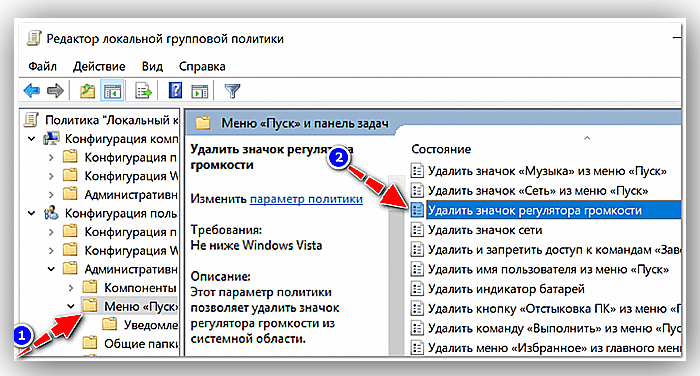The image size is (700, 376).
Task: Select Удалить кнопку «Отстыковка ПК» policy
Action: click(554, 308)
